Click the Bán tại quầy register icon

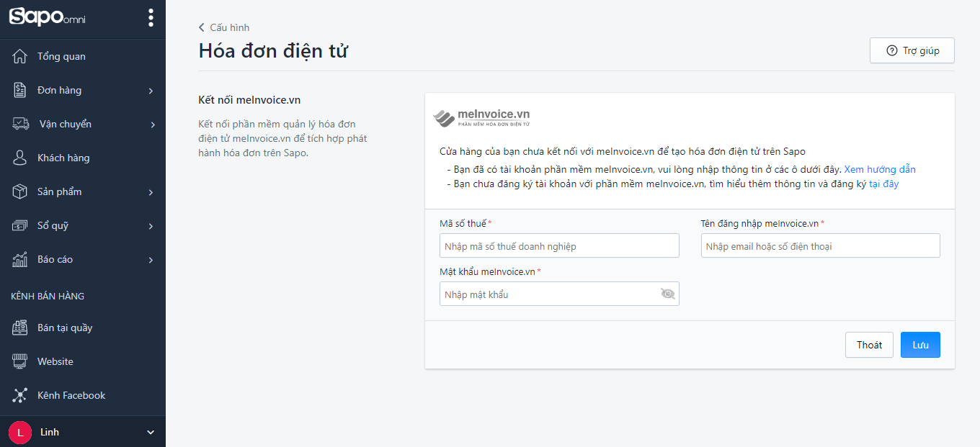click(20, 328)
